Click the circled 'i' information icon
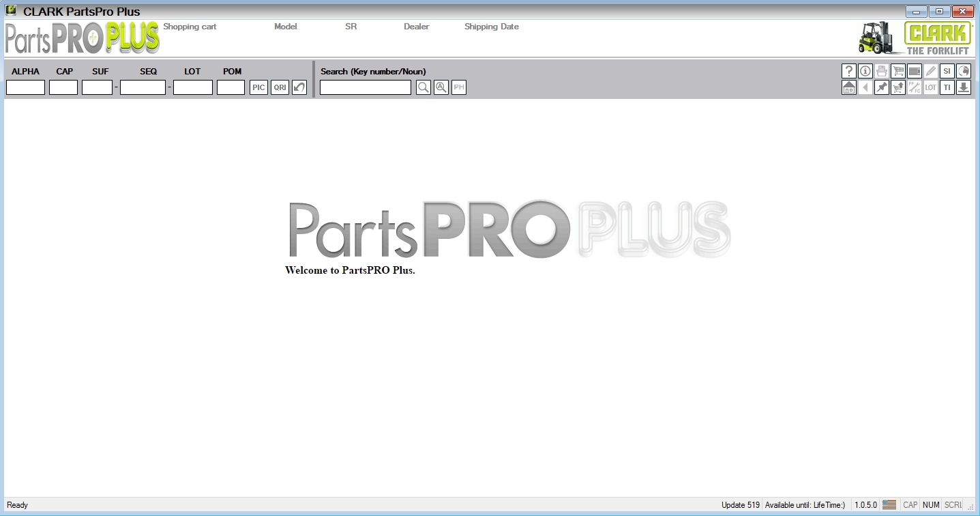Viewport: 980px width, 516px height. coord(865,71)
